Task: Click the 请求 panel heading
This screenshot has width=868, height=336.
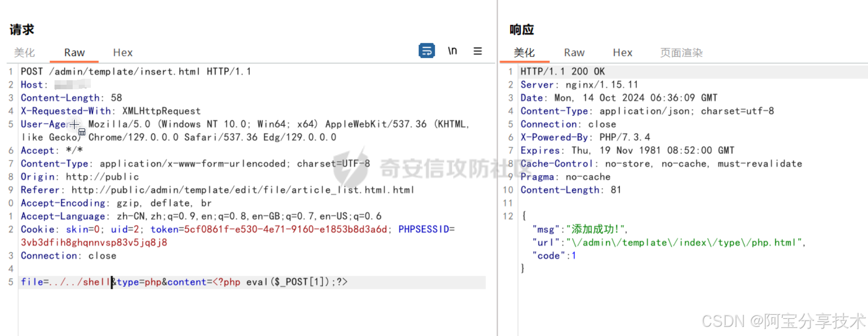Action: [x=22, y=29]
